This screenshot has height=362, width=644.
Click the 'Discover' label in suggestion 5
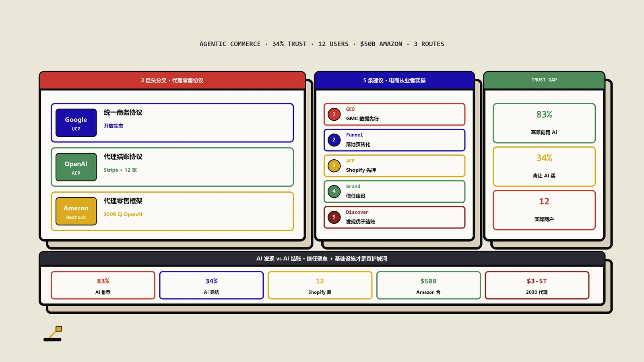357,212
